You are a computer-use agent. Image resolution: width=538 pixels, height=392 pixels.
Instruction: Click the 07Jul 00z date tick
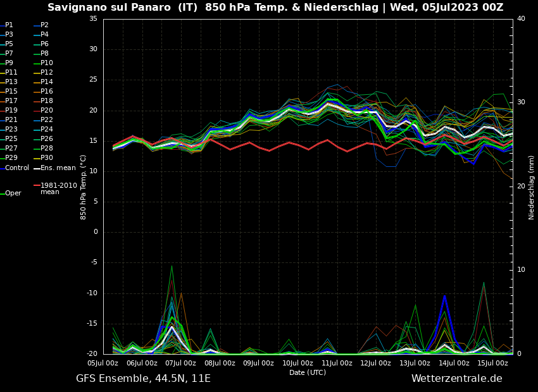click(180, 363)
